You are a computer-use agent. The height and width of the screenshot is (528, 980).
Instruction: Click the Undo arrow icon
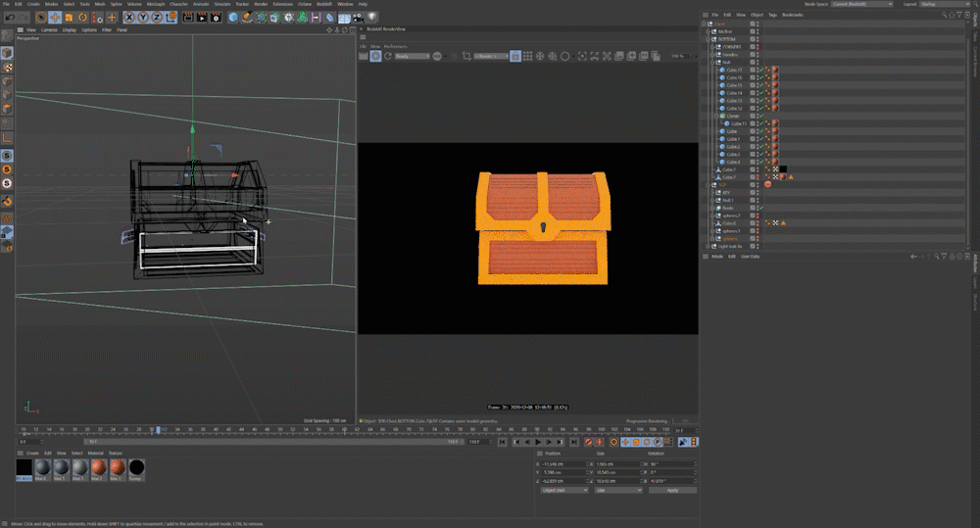click(9, 18)
